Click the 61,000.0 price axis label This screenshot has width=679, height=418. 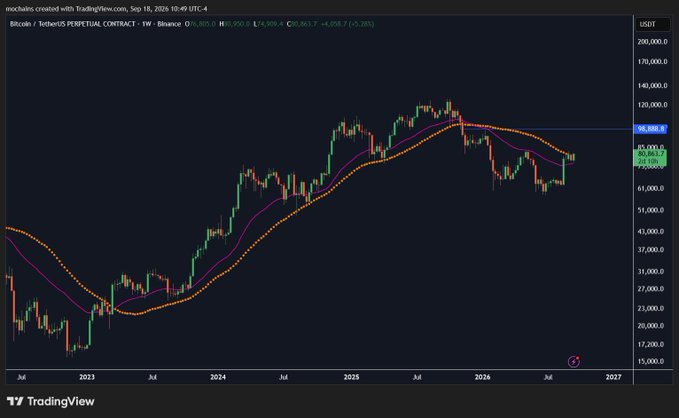tap(650, 188)
